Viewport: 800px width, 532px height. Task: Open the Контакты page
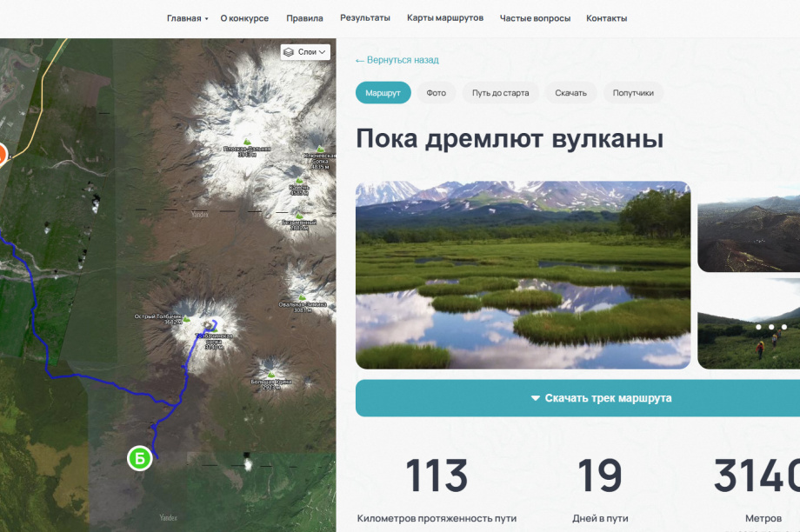pos(607,18)
